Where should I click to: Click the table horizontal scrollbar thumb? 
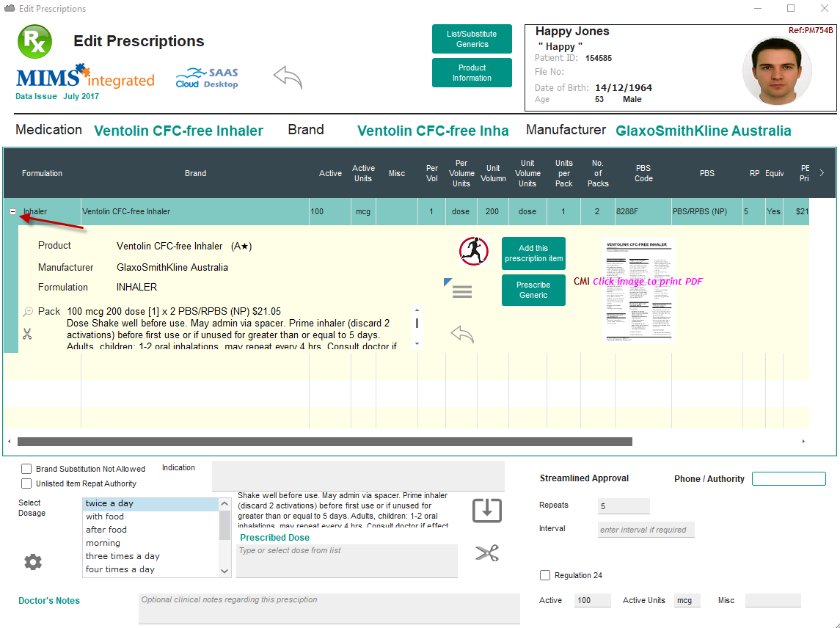pyautogui.click(x=325, y=442)
